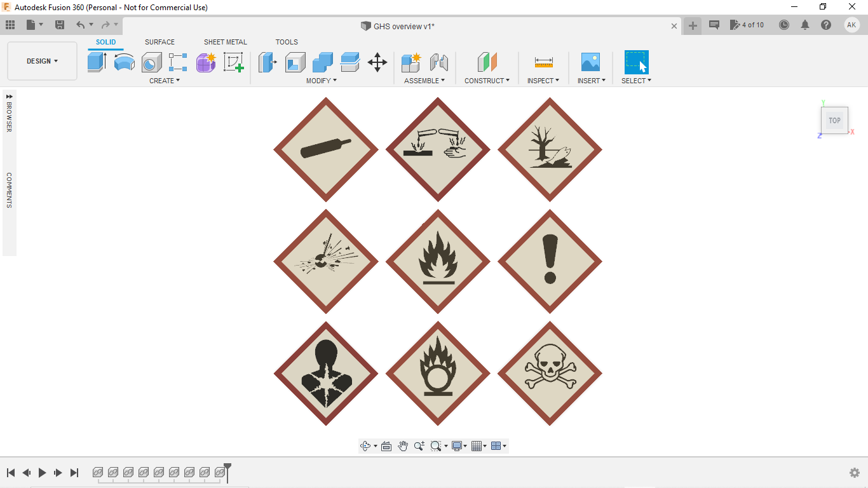
Task: Open the comments speech bubble icon in the top bar
Action: (714, 25)
